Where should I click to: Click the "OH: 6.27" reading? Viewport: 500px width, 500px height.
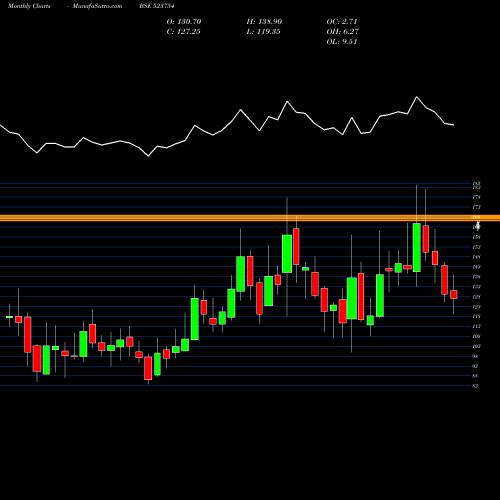click(x=342, y=32)
